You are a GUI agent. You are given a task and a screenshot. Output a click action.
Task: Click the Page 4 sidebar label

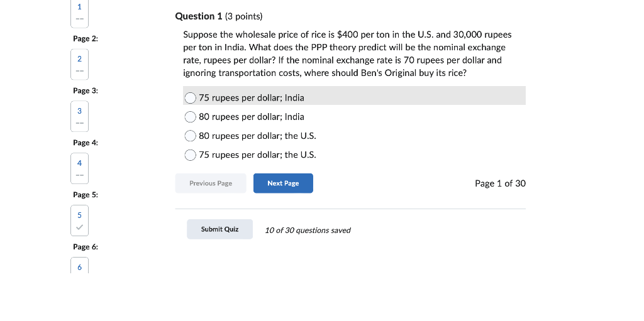(86, 143)
